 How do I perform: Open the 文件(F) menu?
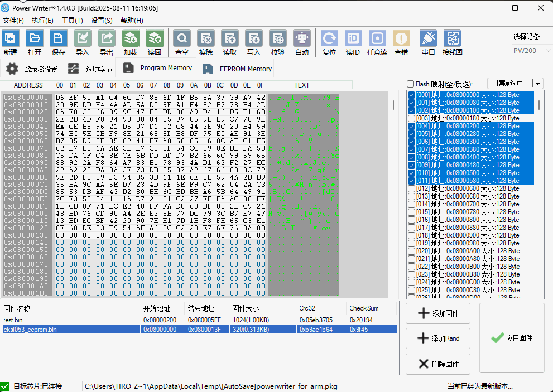click(13, 21)
